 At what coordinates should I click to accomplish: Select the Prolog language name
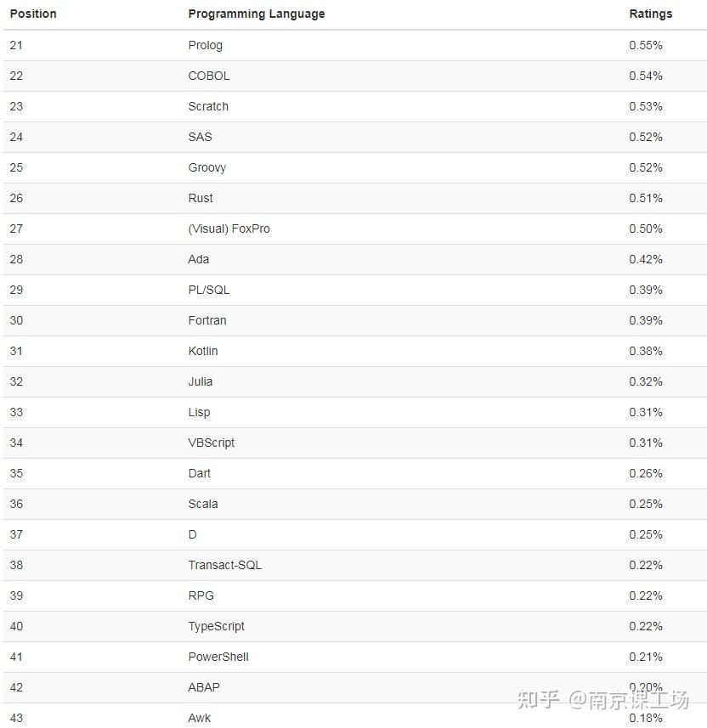[x=205, y=45]
